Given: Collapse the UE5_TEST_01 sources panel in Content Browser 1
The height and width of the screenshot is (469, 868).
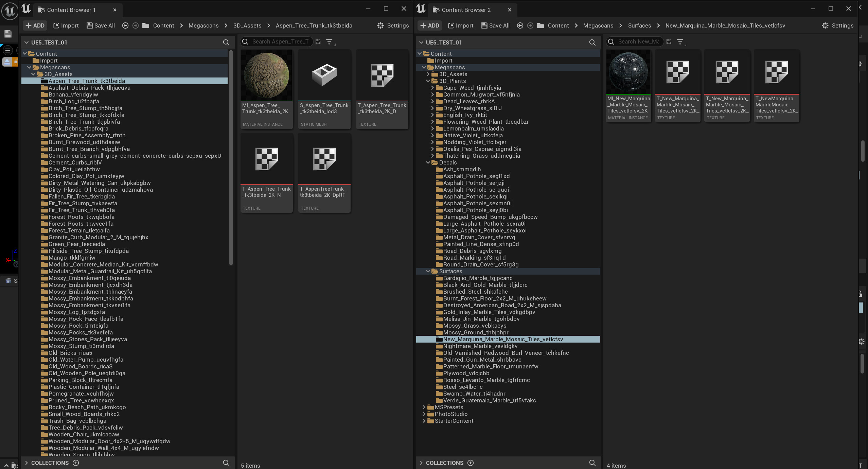Looking at the screenshot, I should coord(26,42).
